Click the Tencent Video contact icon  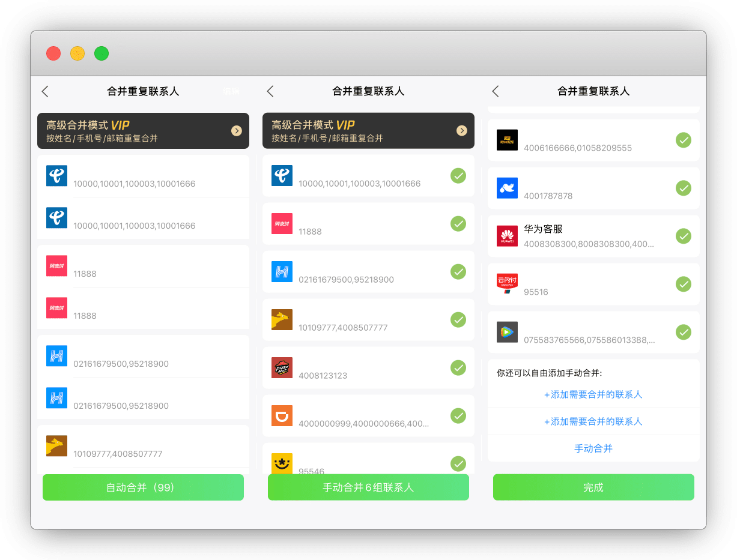click(x=507, y=332)
